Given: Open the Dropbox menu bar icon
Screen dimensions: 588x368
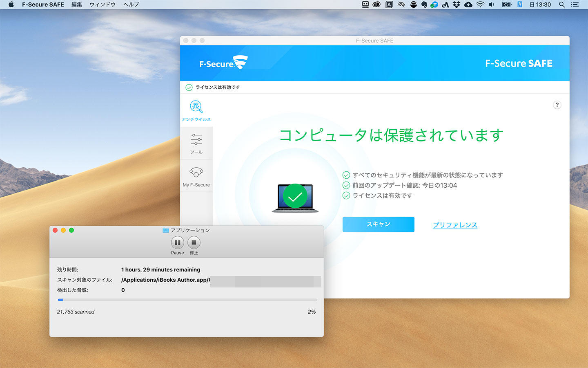Looking at the screenshot, I should [x=456, y=4].
